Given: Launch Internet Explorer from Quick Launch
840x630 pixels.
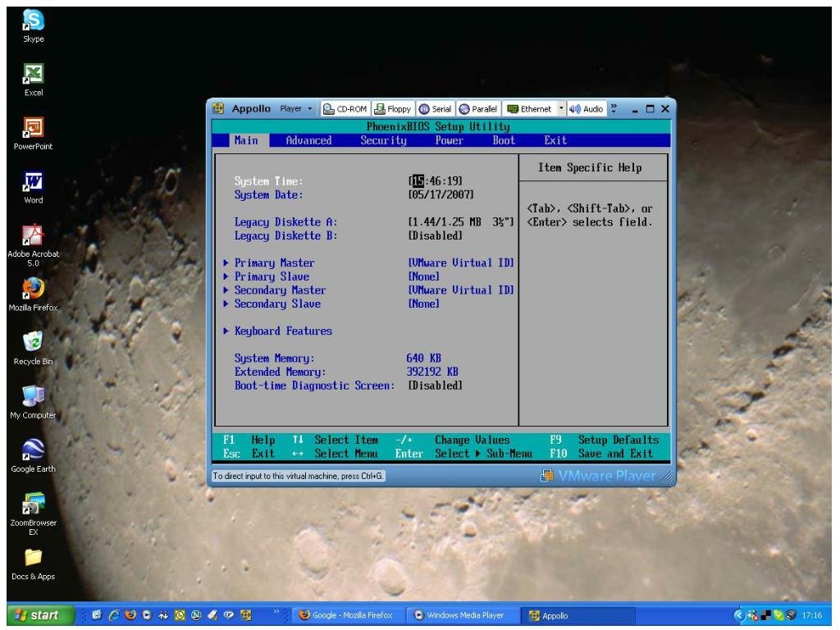Looking at the screenshot, I should coord(114,615).
